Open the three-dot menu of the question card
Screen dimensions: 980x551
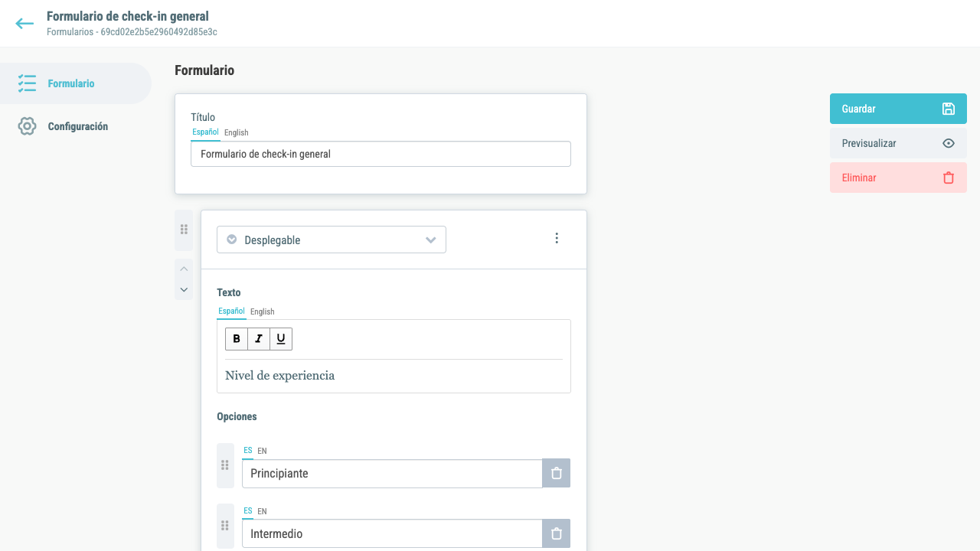(x=557, y=238)
